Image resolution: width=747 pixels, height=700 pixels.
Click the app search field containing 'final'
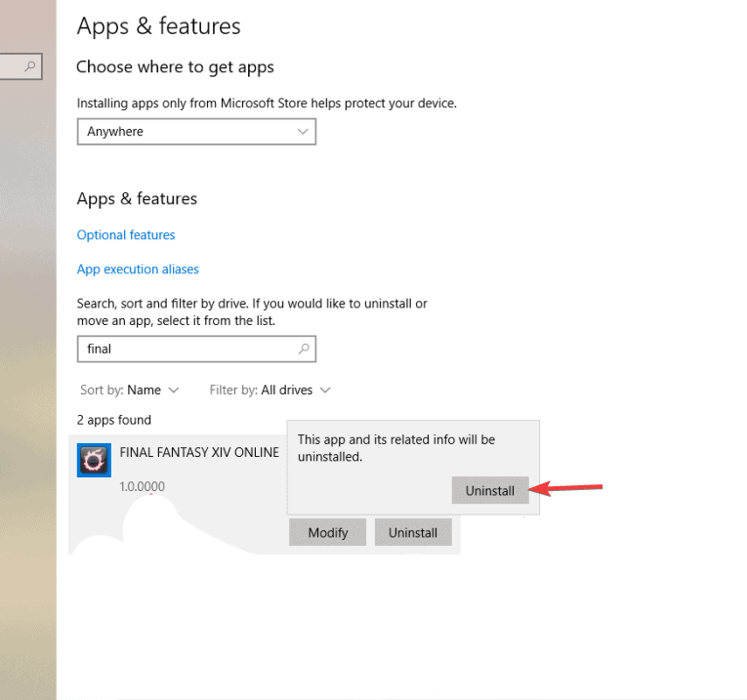pyautogui.click(x=196, y=350)
